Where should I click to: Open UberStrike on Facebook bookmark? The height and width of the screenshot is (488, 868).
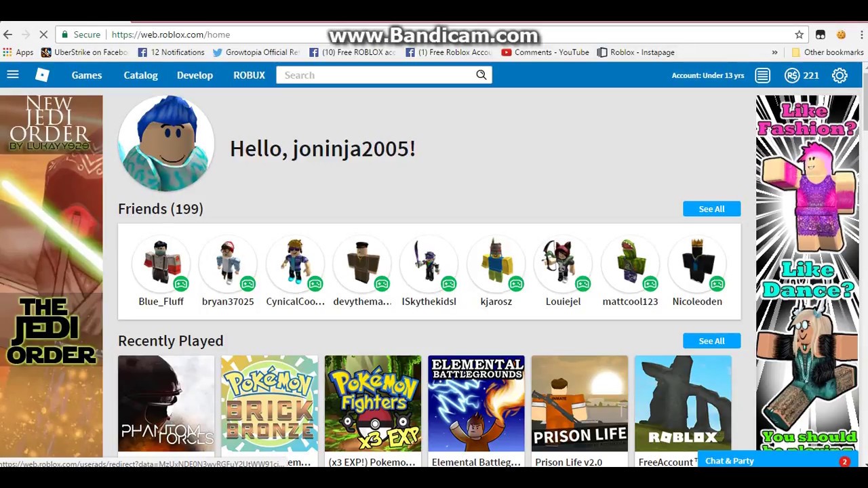pyautogui.click(x=84, y=52)
